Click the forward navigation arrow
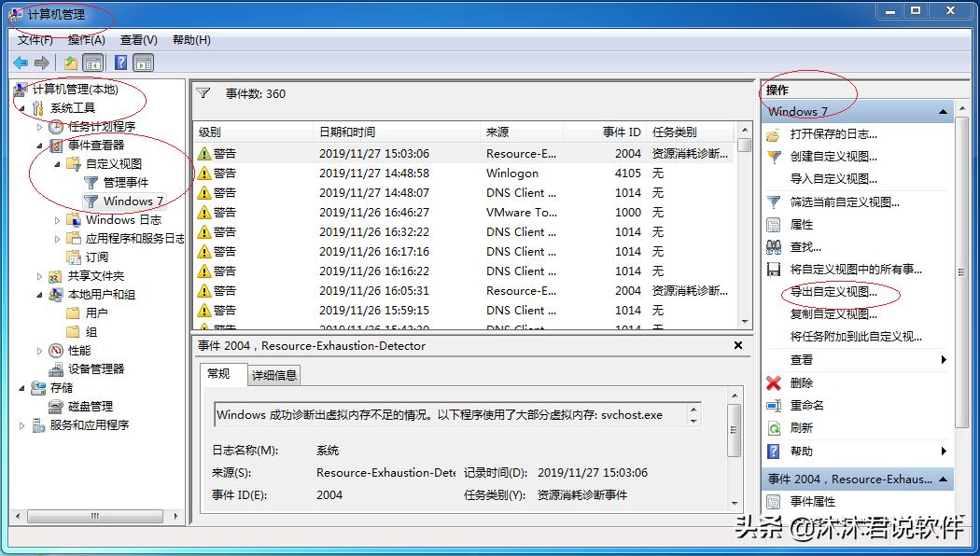The image size is (980, 556). 41,63
